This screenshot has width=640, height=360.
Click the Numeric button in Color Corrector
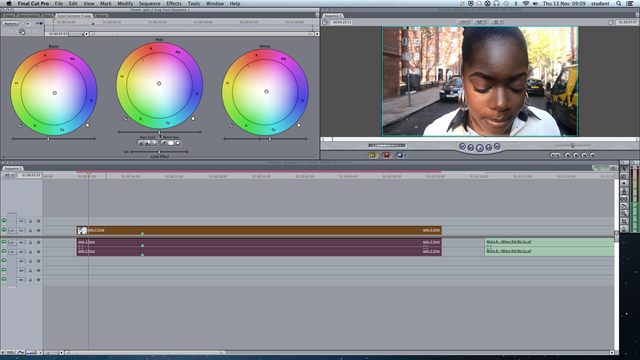click(11, 24)
